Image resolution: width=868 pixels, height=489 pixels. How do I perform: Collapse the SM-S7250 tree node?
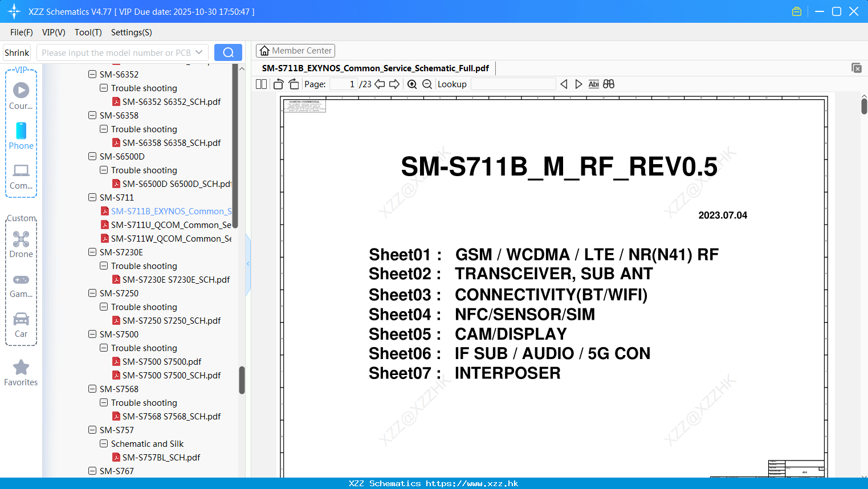point(92,293)
